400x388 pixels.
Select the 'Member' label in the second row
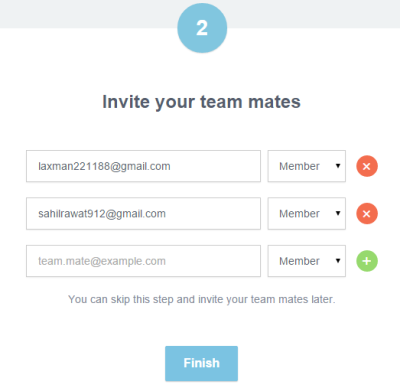(x=299, y=213)
